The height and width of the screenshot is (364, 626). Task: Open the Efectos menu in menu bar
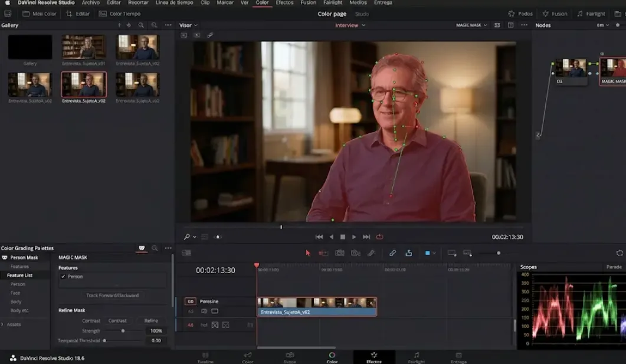coord(284,2)
